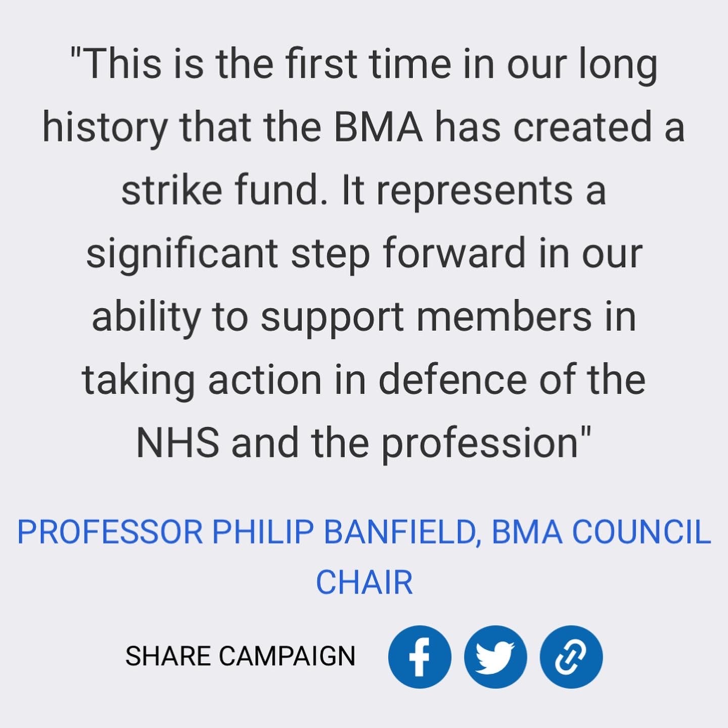728x728 pixels.
Task: Click the word "represents" in the quote
Action: click(474, 191)
